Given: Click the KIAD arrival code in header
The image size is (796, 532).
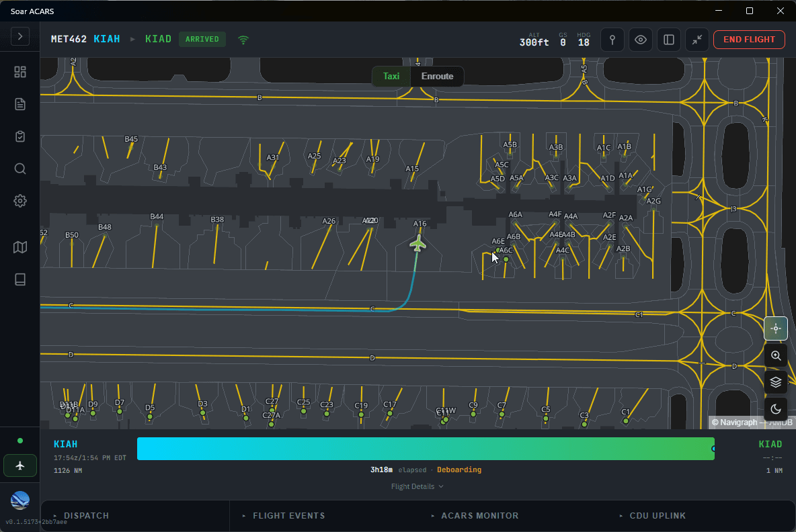Looking at the screenshot, I should [x=159, y=39].
